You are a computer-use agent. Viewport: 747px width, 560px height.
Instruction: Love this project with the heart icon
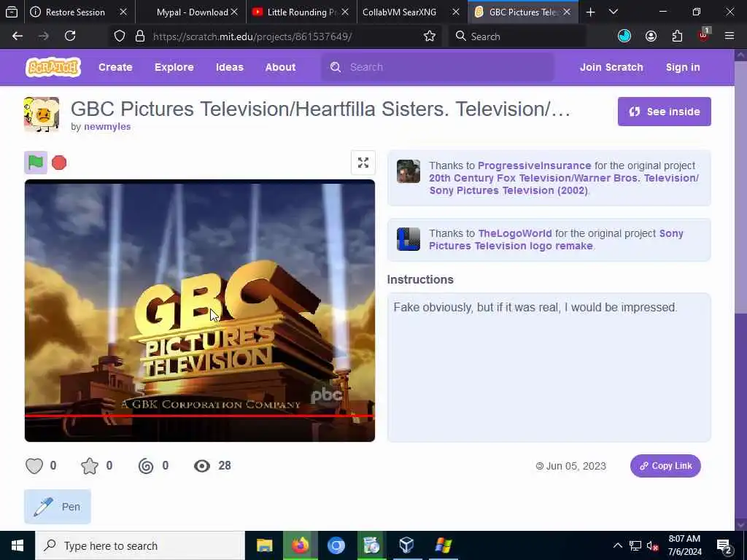pos(34,466)
